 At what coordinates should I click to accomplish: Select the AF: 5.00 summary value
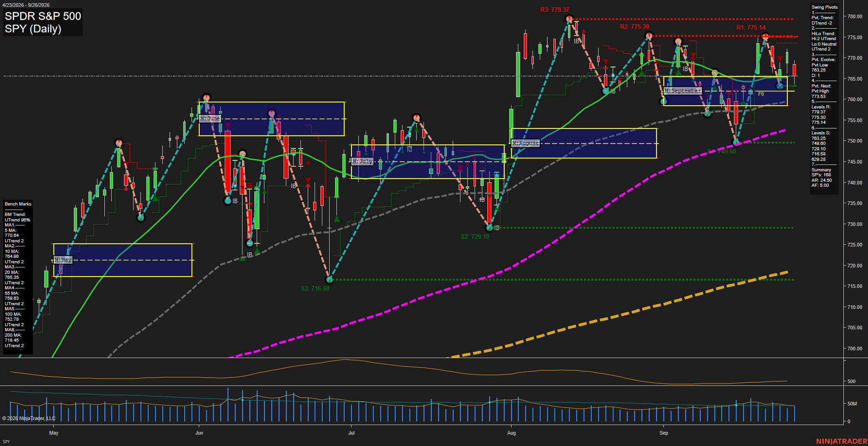coord(820,185)
